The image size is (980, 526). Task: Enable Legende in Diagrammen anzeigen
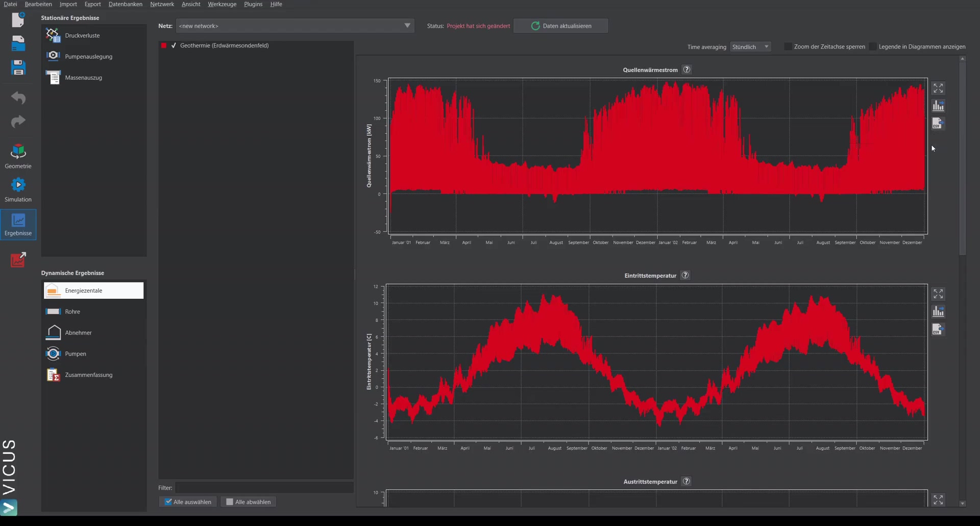pyautogui.click(x=873, y=46)
